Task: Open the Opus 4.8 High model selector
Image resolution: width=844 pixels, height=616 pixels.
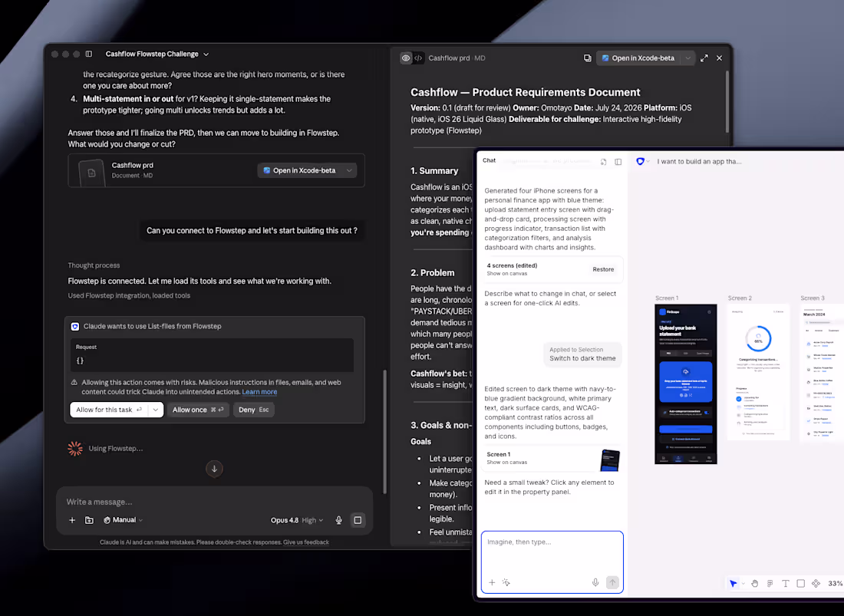Action: pyautogui.click(x=297, y=520)
